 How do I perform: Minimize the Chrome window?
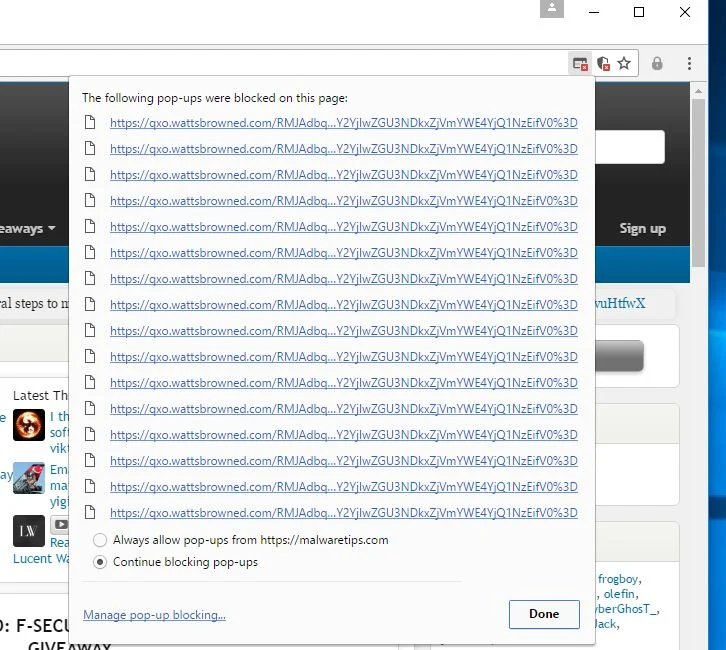pyautogui.click(x=594, y=12)
